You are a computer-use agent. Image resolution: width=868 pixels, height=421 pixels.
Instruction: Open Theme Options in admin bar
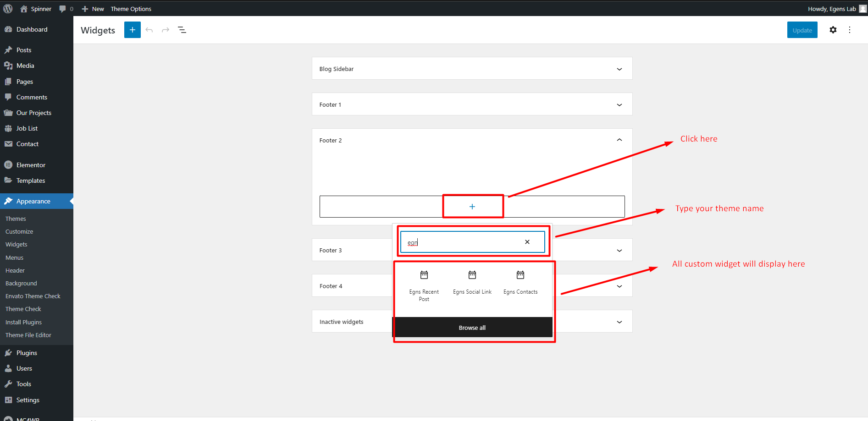click(x=131, y=9)
